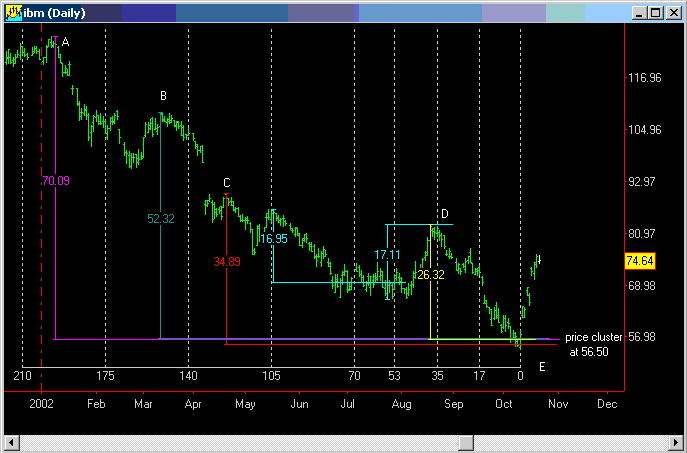The height and width of the screenshot is (453, 687).
Task: Click the magenta 70.09 range value
Action: [x=56, y=181]
